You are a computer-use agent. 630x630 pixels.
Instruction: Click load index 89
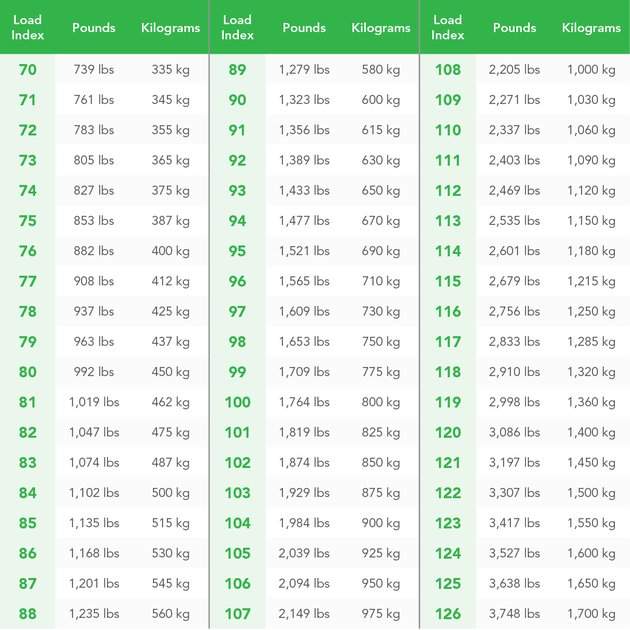237,70
